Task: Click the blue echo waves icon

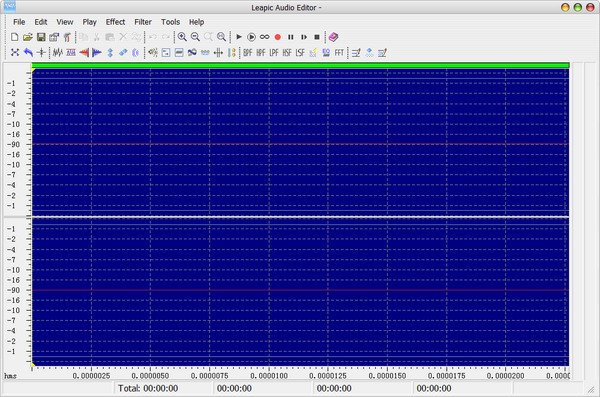Action: tap(135, 52)
